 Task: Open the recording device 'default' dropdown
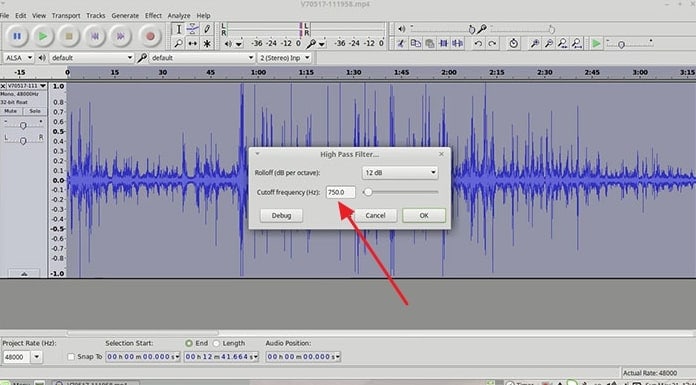click(x=202, y=58)
